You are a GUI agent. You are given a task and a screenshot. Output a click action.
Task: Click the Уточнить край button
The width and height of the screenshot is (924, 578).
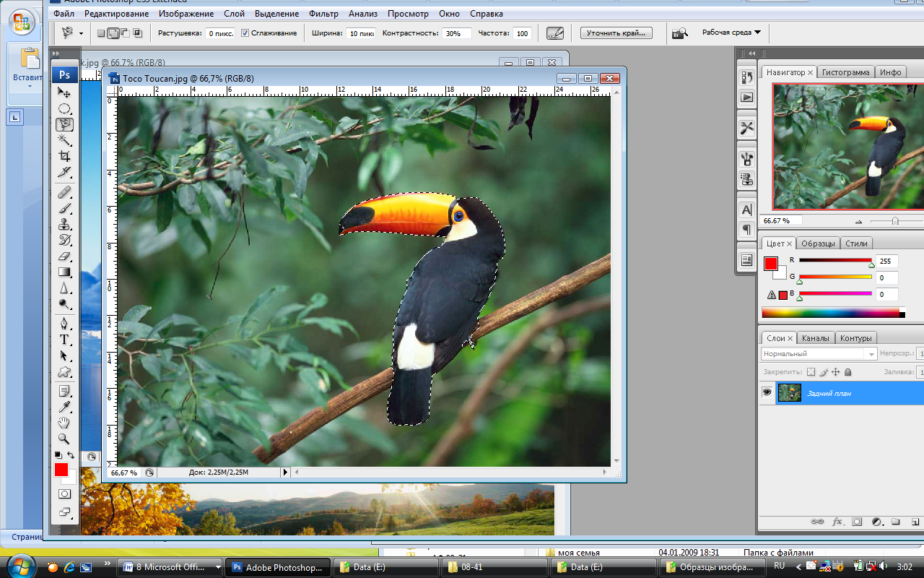[x=616, y=33]
